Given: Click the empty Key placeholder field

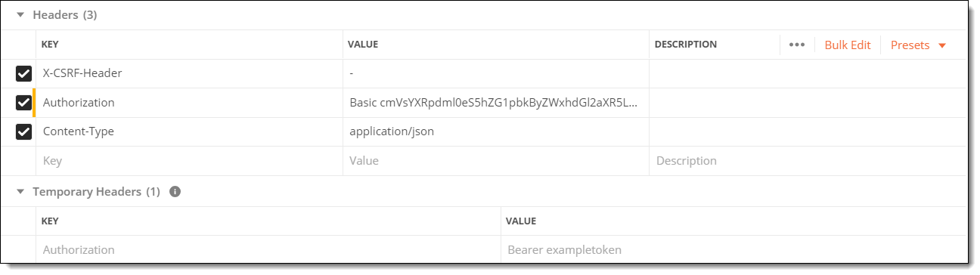Looking at the screenshot, I should click(x=189, y=161).
